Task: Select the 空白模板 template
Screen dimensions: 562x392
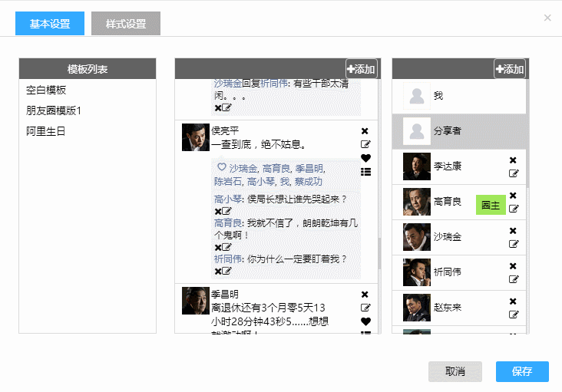Action: (46, 90)
